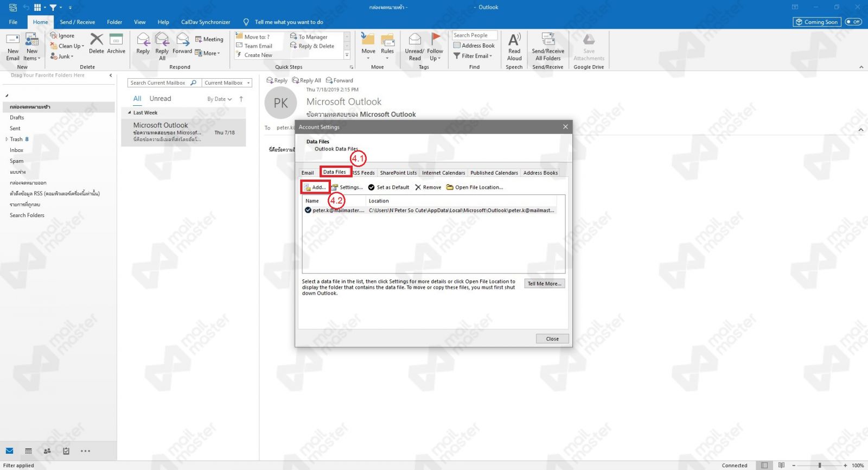Archive the selected message
The height and width of the screenshot is (470, 868).
116,43
